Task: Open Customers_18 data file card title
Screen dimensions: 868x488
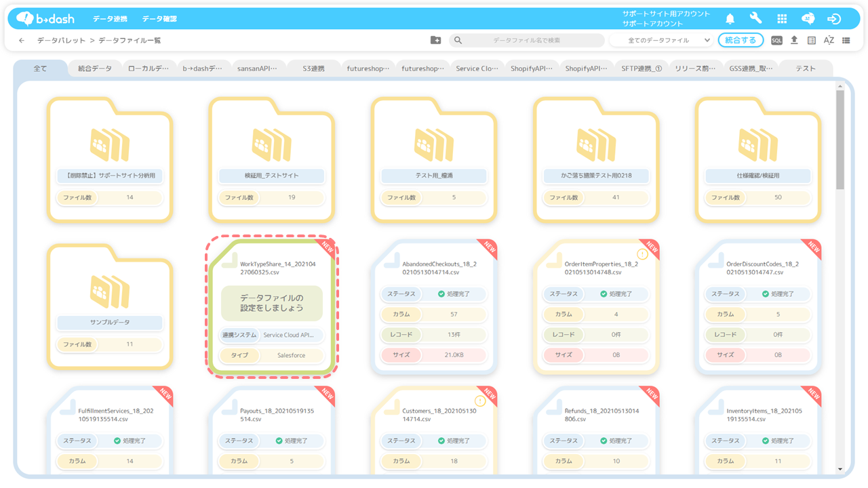Action: 439,415
